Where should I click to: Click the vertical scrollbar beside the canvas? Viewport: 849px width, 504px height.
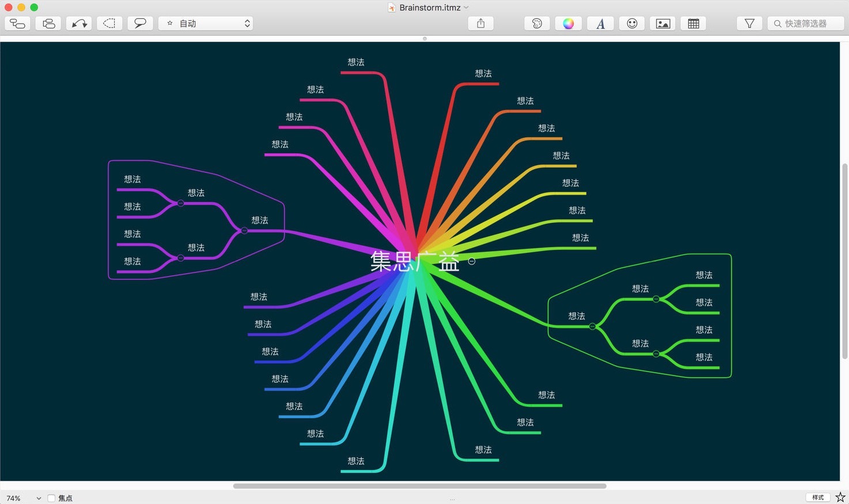pos(845,262)
